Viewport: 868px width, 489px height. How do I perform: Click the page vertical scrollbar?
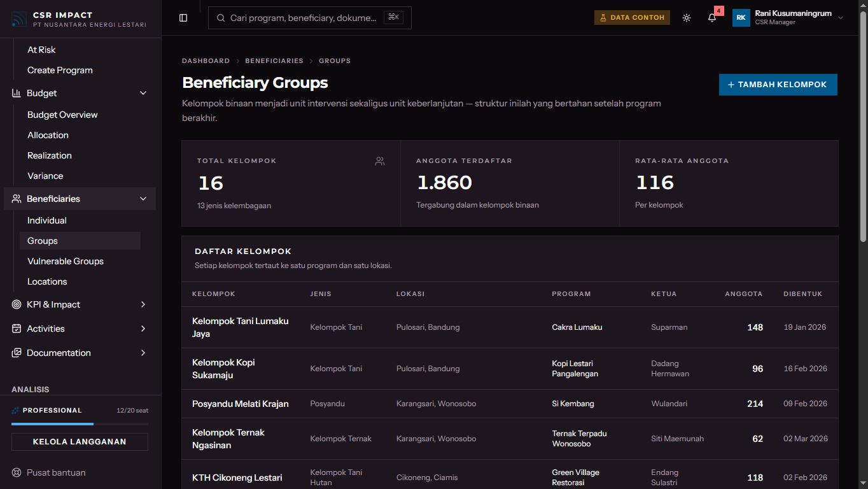tap(863, 127)
